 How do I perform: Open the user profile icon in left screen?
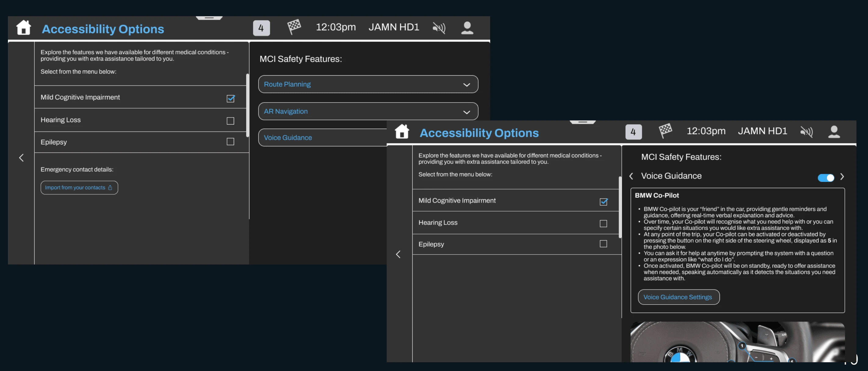tap(467, 28)
